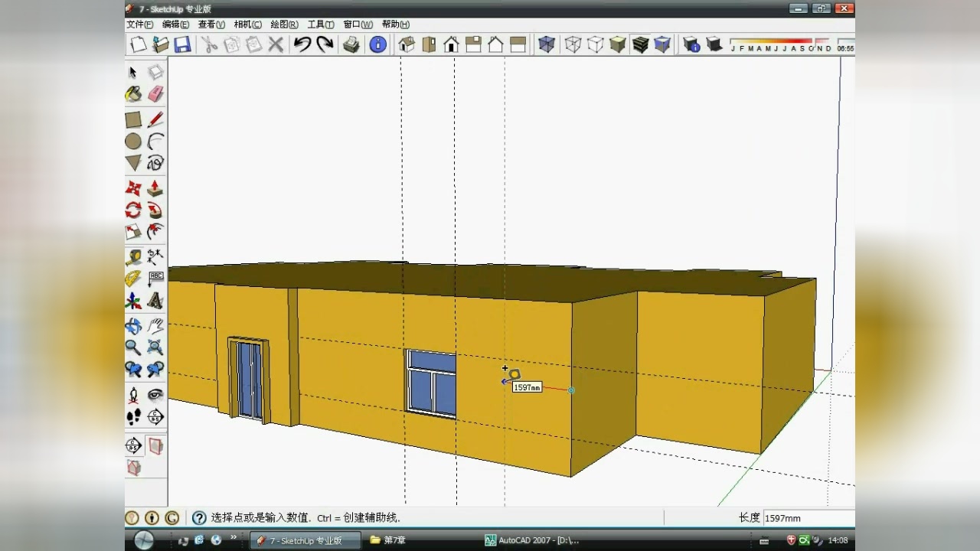Screen dimensions: 980x551
Task: Choose the Make Component tool
Action: pos(155,72)
